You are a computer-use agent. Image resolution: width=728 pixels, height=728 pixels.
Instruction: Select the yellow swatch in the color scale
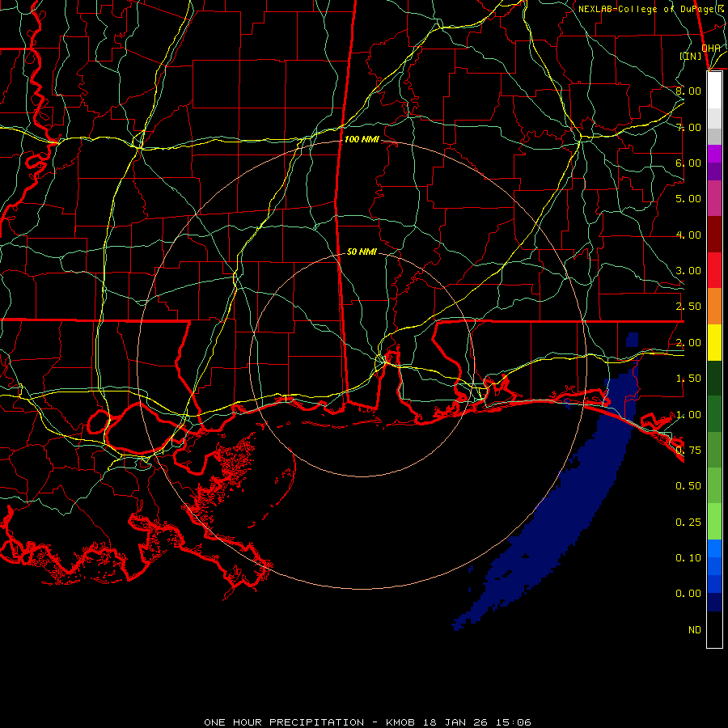714,343
